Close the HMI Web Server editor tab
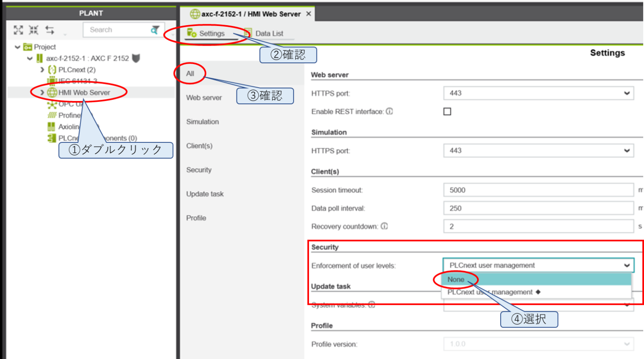The width and height of the screenshot is (644, 359). click(309, 14)
